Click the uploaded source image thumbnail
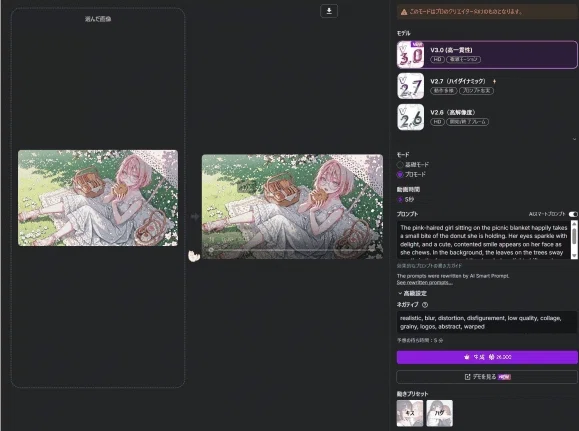 click(98, 198)
